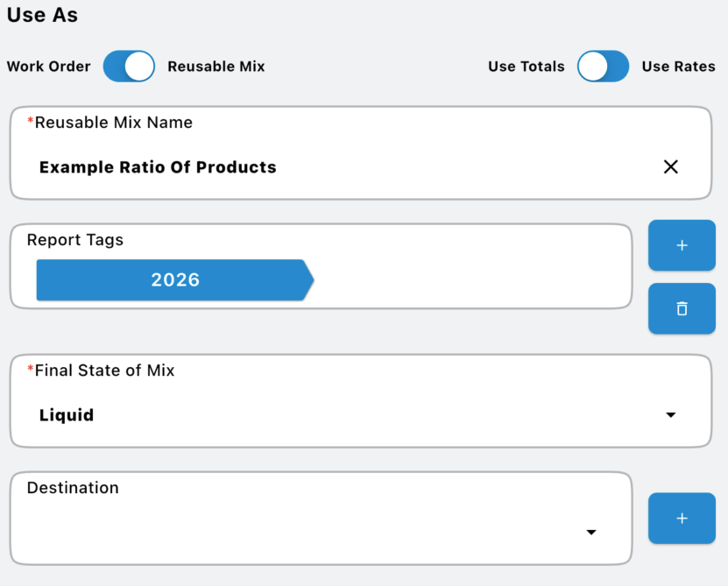Add a new report tag

tap(682, 245)
